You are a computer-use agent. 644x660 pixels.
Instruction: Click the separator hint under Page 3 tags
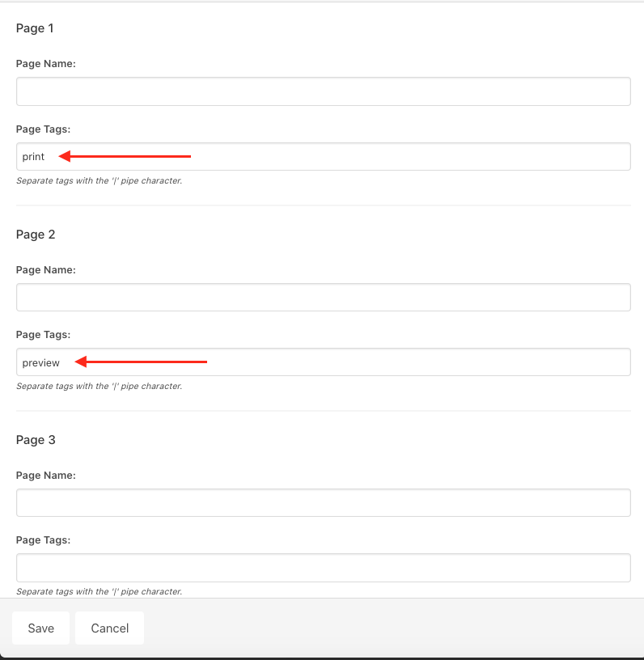click(x=100, y=592)
